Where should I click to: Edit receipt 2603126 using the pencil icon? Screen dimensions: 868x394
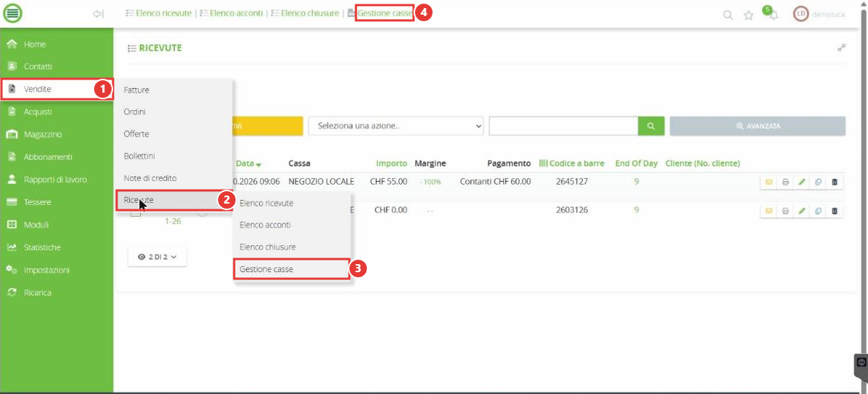click(x=802, y=210)
